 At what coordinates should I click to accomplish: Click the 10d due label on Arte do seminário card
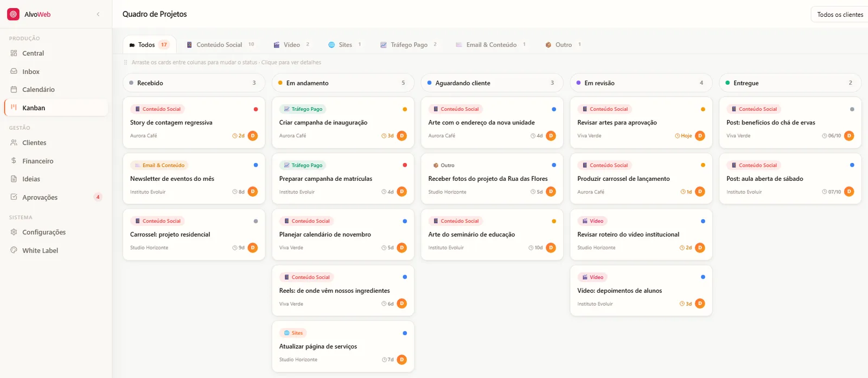[535, 248]
